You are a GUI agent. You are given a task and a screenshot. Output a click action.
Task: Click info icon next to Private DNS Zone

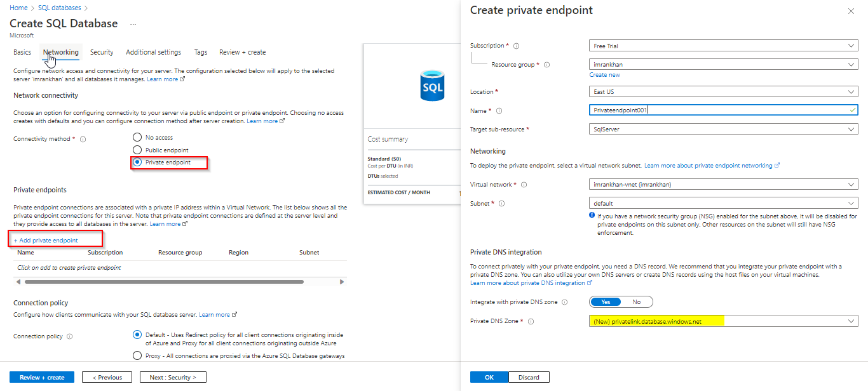point(531,321)
